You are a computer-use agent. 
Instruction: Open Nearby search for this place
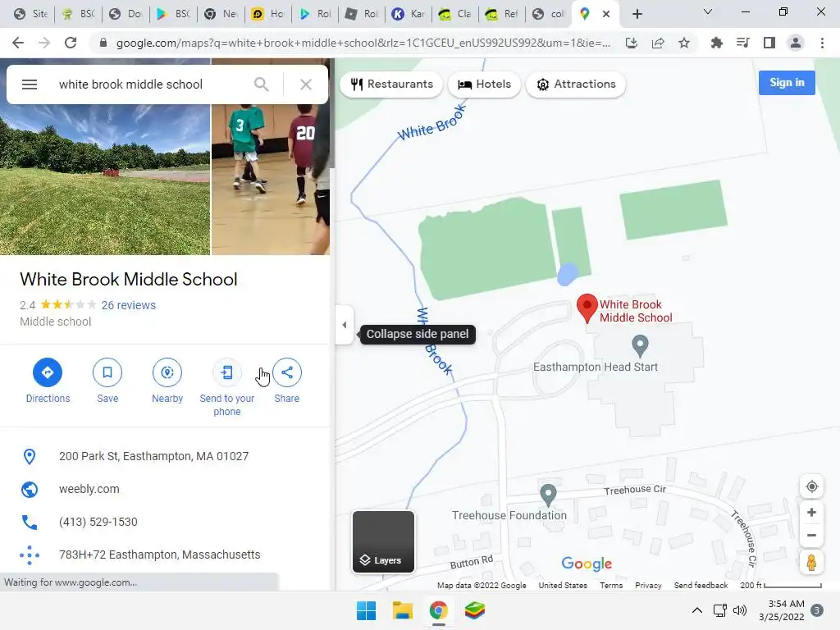[167, 372]
